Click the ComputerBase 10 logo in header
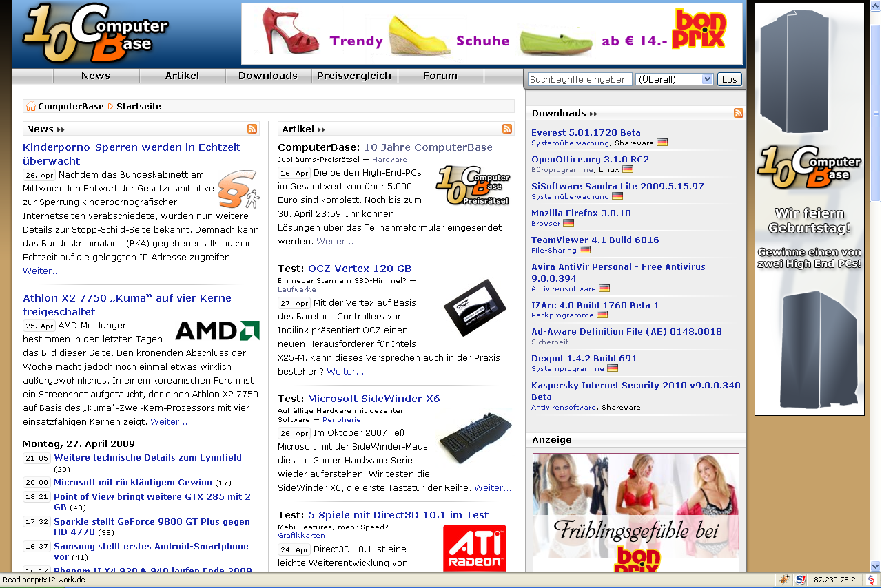Viewport: 882px width, 588px height. click(95, 34)
